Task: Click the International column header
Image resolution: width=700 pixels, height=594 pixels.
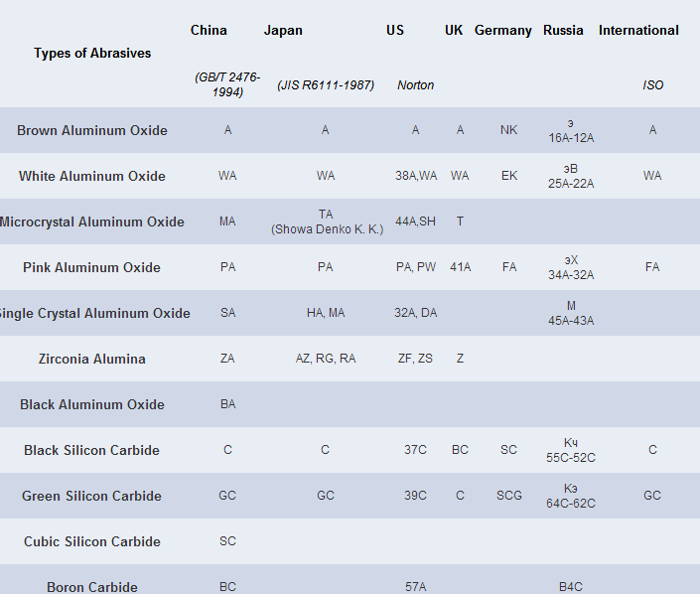Action: click(638, 30)
